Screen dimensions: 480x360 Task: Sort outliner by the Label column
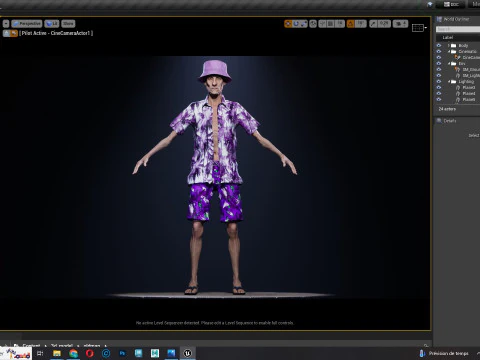coord(448,37)
